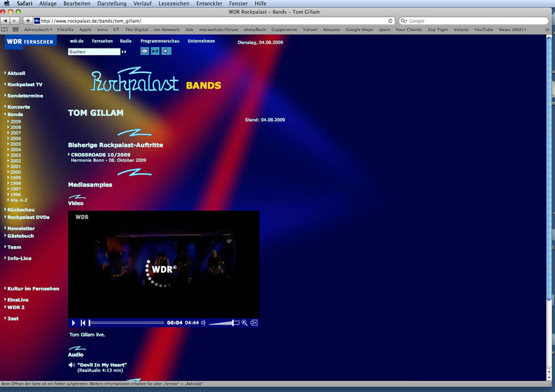
Task: Open the Programmvorschau link
Action: coord(160,41)
